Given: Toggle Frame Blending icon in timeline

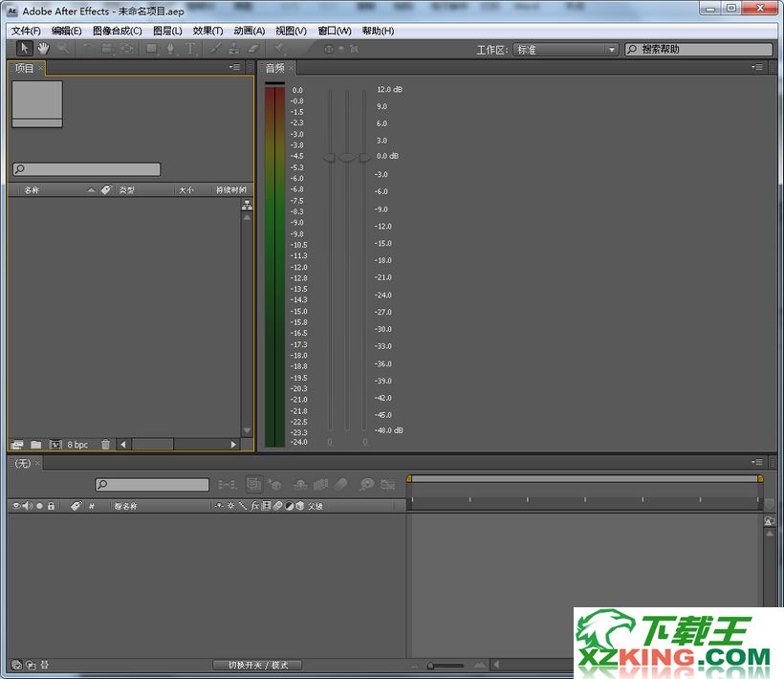Looking at the screenshot, I should [320, 484].
